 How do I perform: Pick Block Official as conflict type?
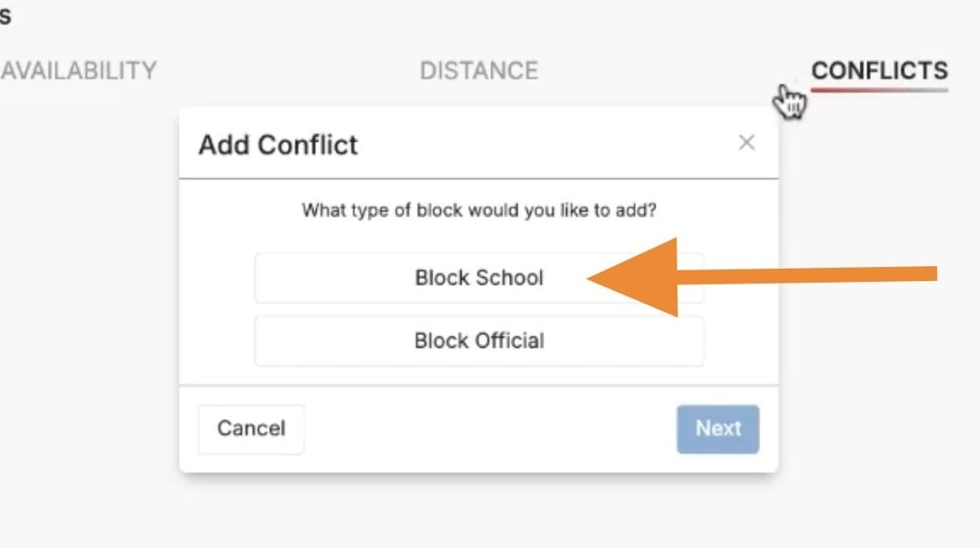[x=479, y=341]
